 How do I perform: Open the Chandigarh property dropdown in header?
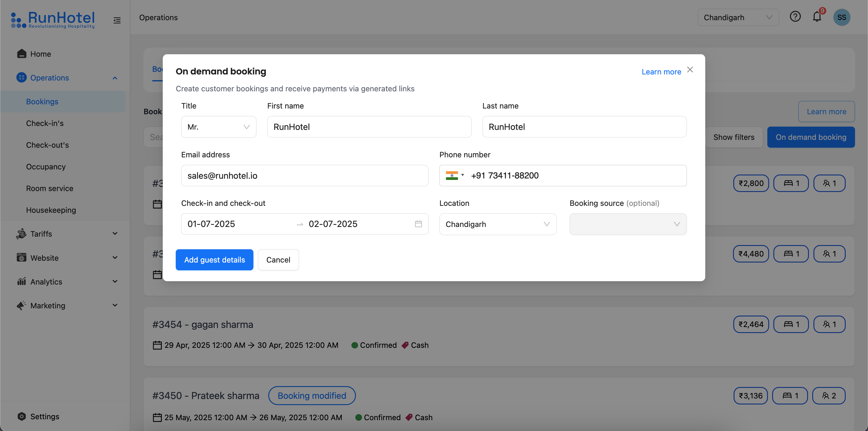(x=738, y=17)
